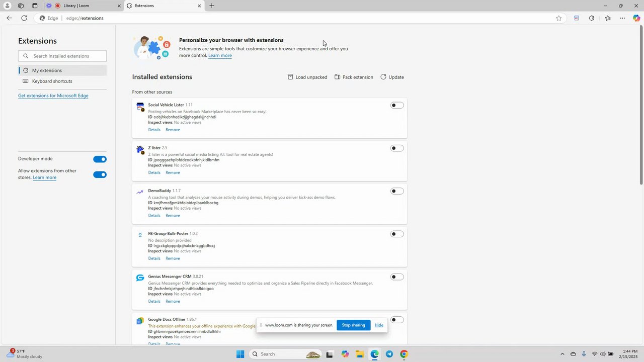Open Details for Z lister
The height and width of the screenshot is (362, 644).
(x=154, y=172)
